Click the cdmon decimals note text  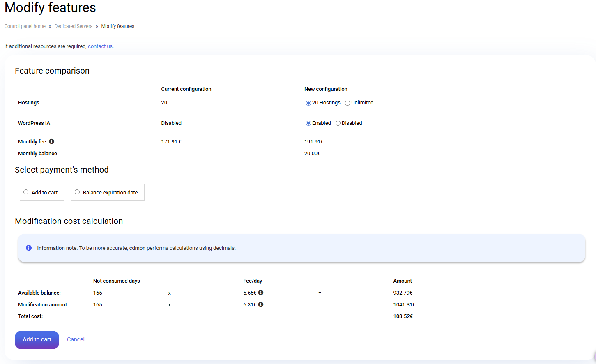coord(157,248)
